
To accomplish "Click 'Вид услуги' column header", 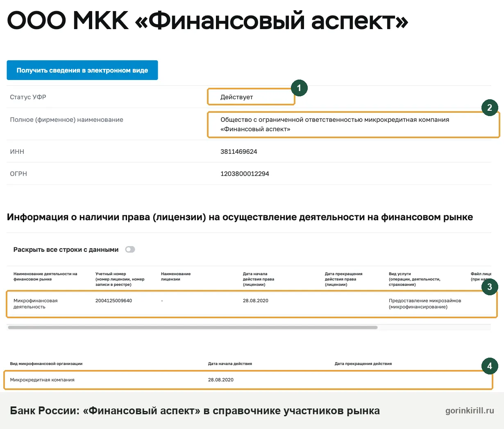I will pyautogui.click(x=415, y=279).
